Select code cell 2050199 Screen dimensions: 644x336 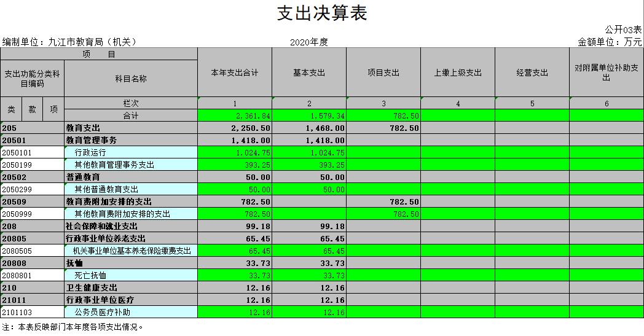tap(32, 165)
